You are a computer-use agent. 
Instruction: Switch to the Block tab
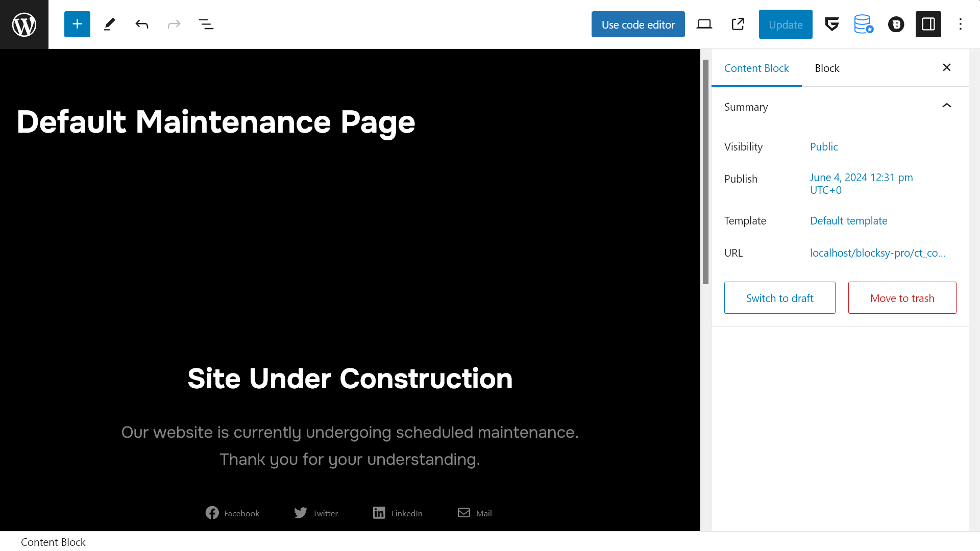pyautogui.click(x=826, y=68)
